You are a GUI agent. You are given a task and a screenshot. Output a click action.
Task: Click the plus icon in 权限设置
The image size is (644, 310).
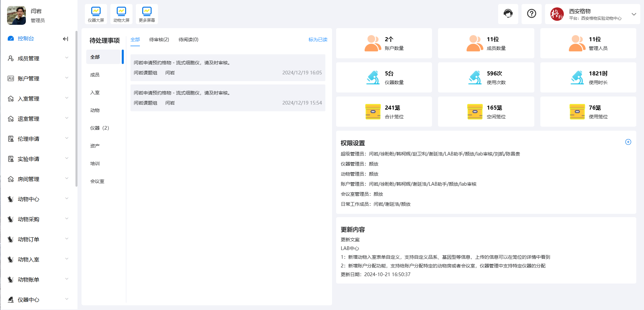point(628,142)
